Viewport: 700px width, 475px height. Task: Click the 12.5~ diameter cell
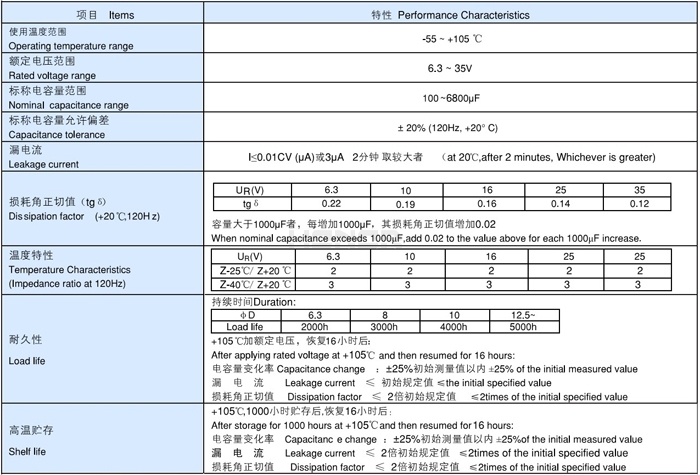523,314
